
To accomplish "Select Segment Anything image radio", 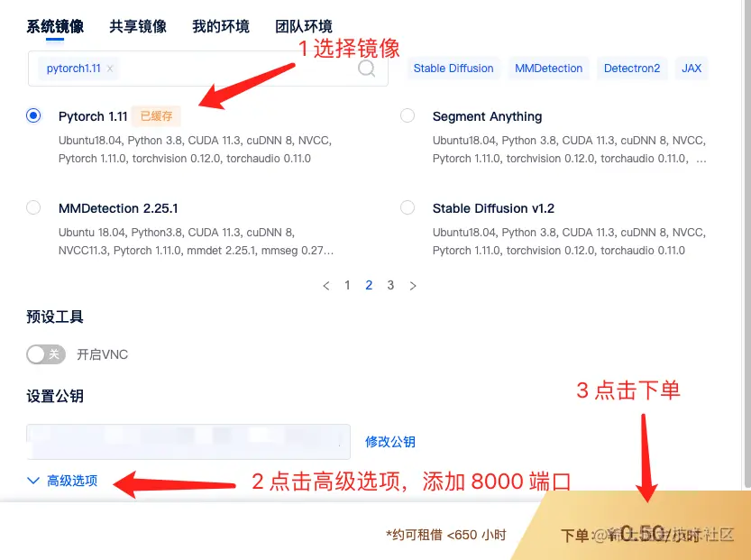I will point(408,115).
